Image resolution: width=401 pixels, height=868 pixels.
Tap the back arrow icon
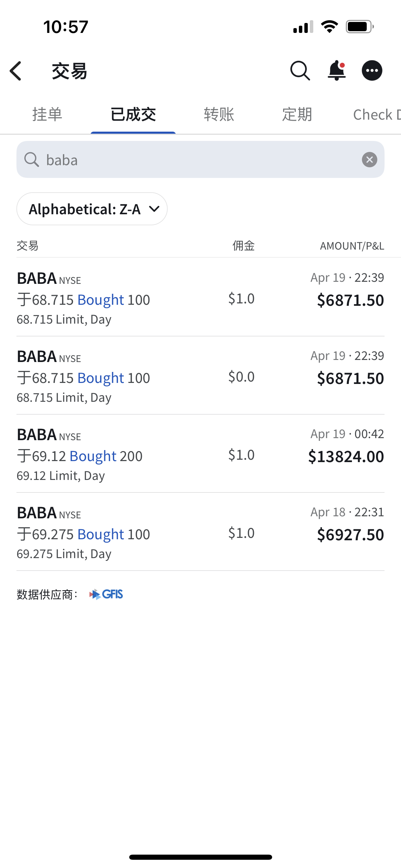(x=16, y=71)
